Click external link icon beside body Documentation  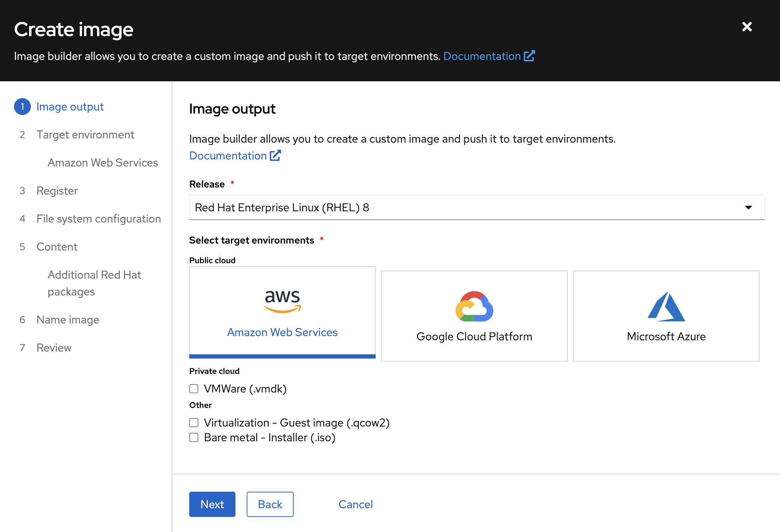point(275,156)
